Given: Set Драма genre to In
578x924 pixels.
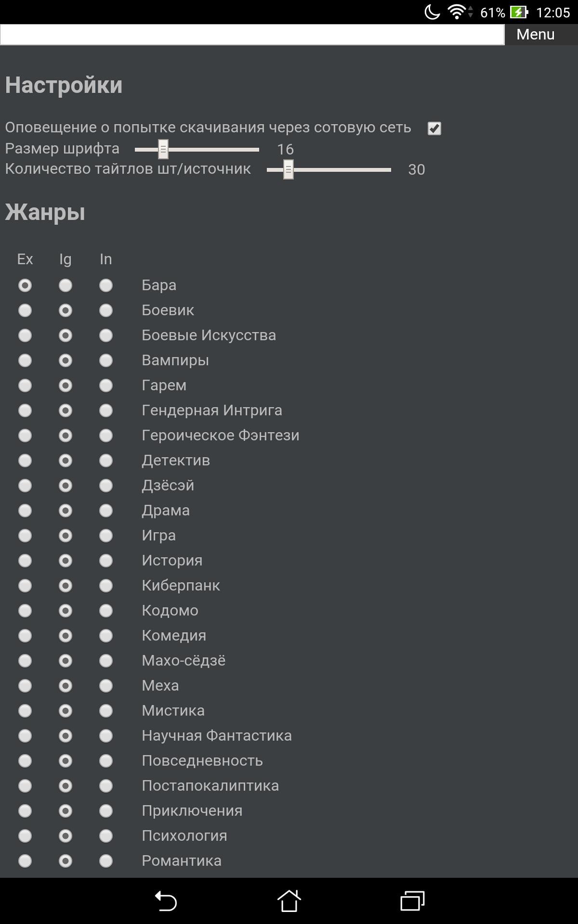Looking at the screenshot, I should coord(106,511).
